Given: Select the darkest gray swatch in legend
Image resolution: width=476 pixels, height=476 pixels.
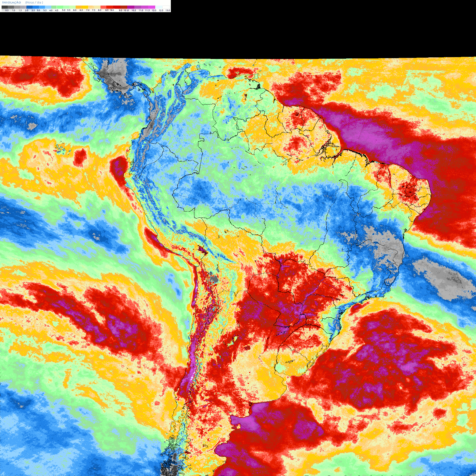Looking at the screenshot, I should [4, 7].
